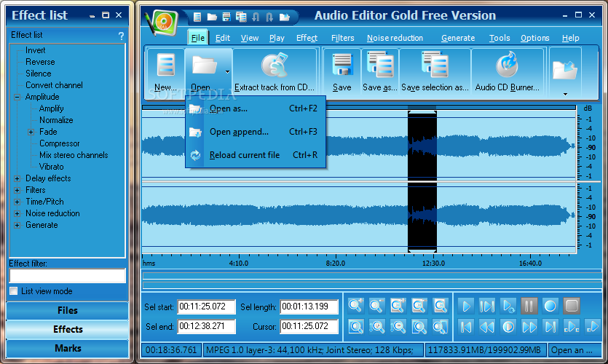Viewport: 608px width, 364px height.
Task: Click Save selection as in the ribbon
Action: click(x=435, y=73)
